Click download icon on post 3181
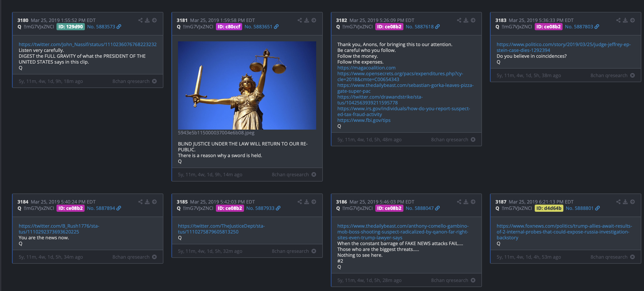This screenshot has width=644, height=291. tap(307, 20)
